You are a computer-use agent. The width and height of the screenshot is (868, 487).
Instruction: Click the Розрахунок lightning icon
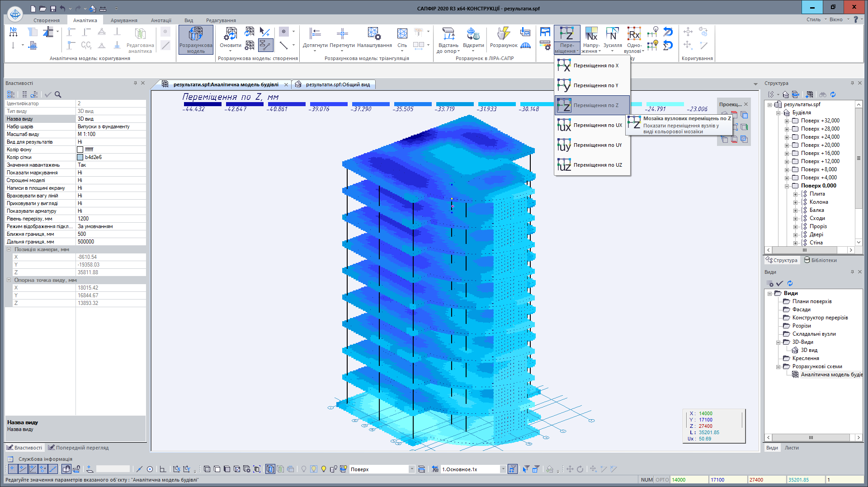pos(503,34)
